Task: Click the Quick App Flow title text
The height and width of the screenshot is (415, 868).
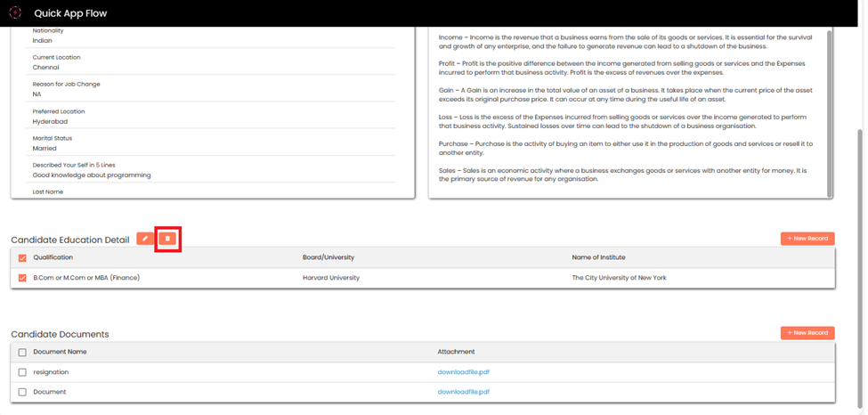Action: click(71, 13)
